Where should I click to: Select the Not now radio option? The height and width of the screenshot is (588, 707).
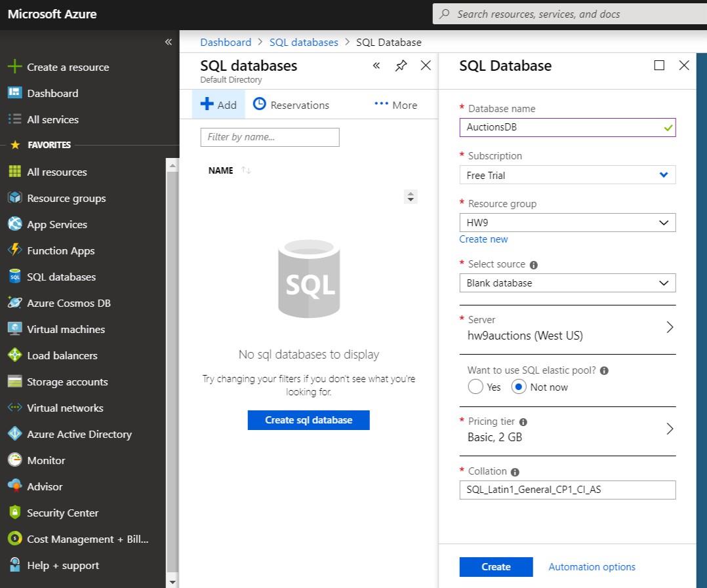519,387
